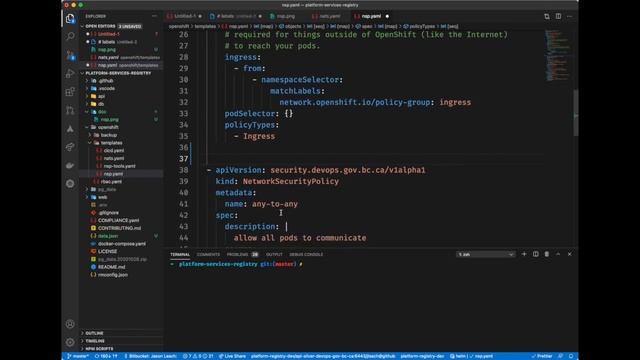
Task: Open changes compare icon in editor toolbar
Action: coord(547,16)
